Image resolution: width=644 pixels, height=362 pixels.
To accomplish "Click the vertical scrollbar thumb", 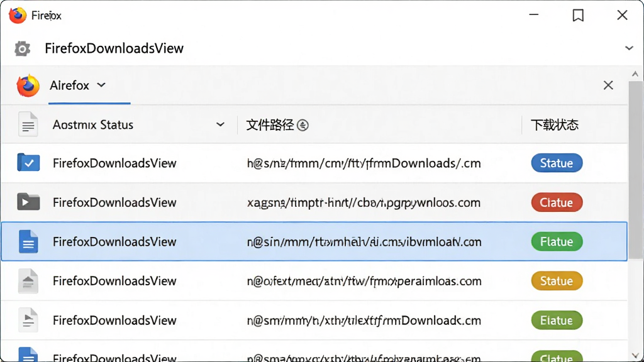I will tap(635, 170).
